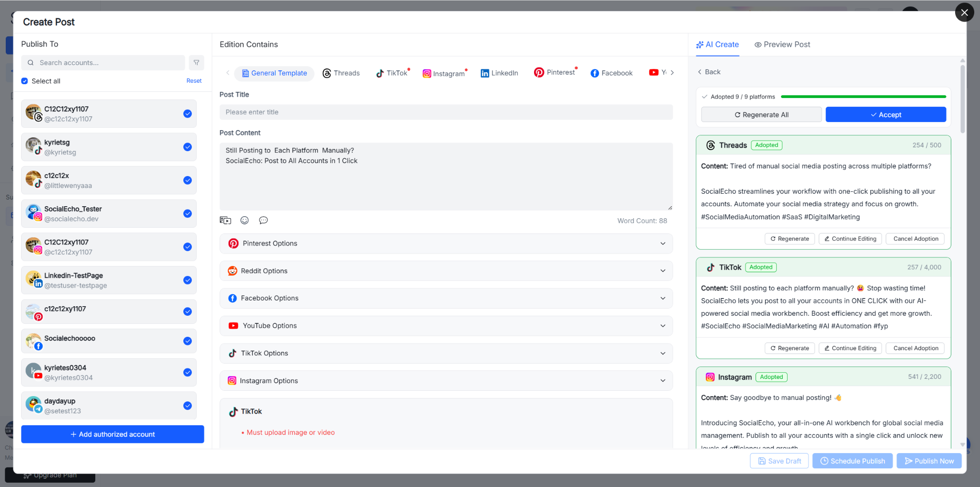Click the Facebook logo in Facebook Options

pos(233,298)
